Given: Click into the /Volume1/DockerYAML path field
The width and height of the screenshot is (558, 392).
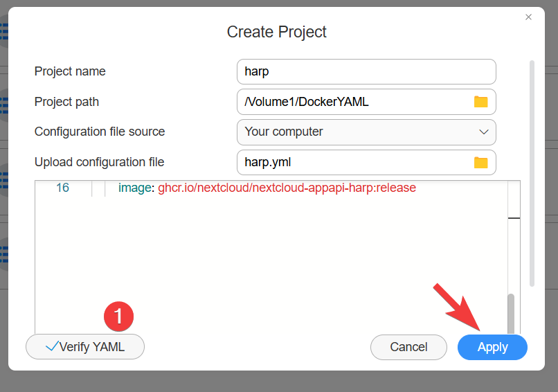Looking at the screenshot, I should (x=353, y=102).
